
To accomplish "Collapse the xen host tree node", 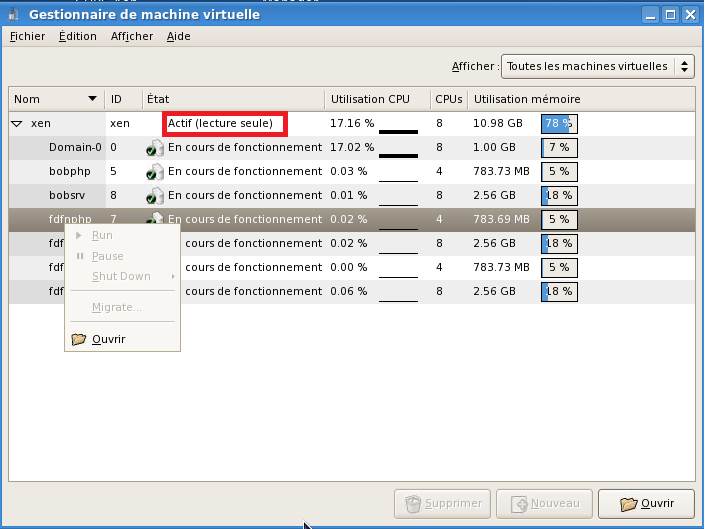I will pyautogui.click(x=17, y=124).
